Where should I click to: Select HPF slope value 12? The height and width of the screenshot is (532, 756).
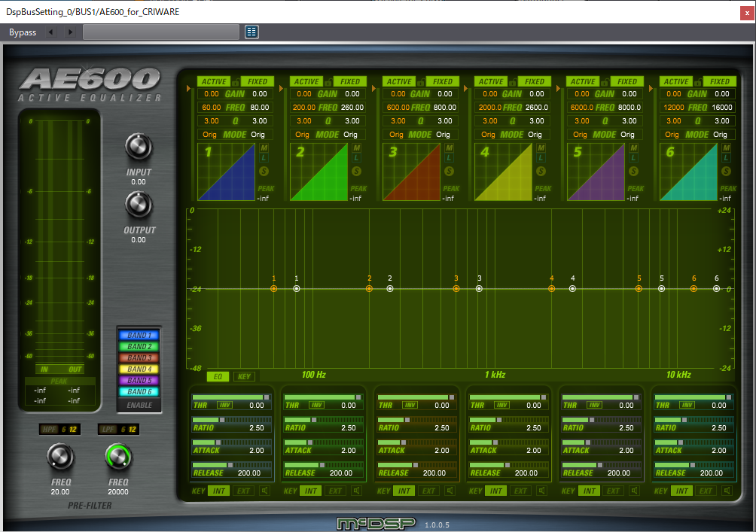73,429
